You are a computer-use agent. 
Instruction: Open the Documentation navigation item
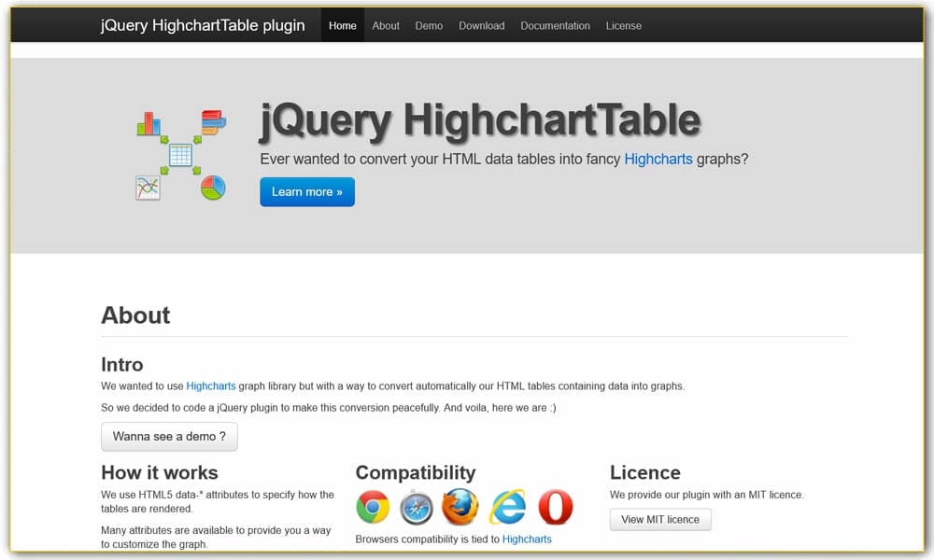(555, 25)
